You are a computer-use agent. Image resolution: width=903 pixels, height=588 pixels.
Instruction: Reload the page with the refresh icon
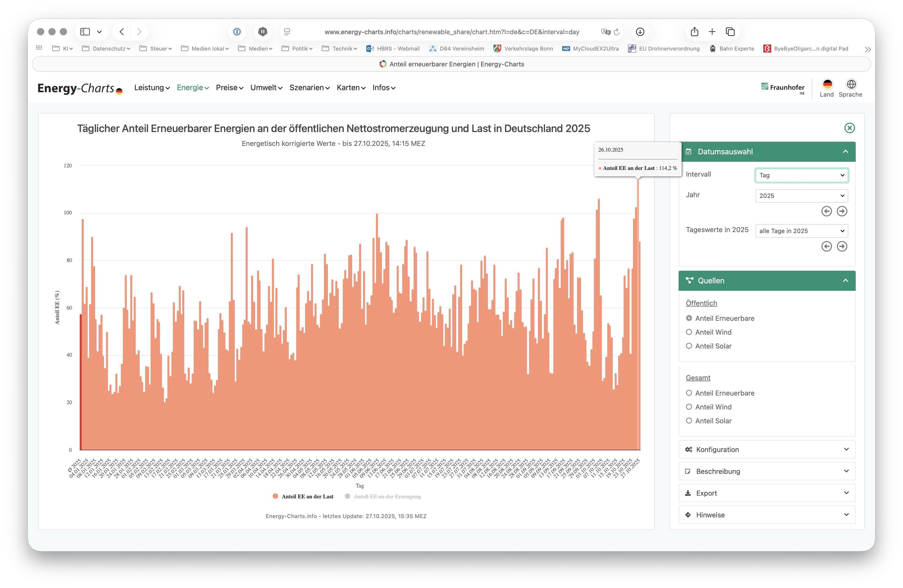point(617,32)
